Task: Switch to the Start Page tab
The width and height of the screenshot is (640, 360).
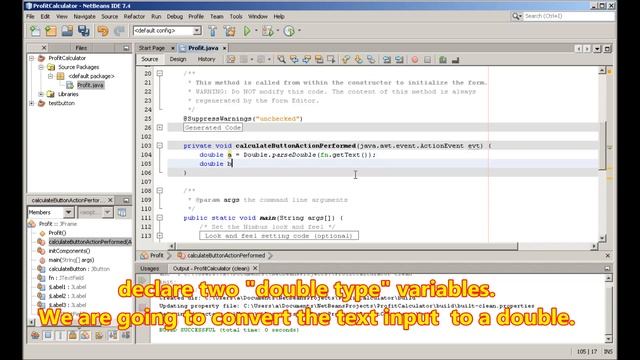Action: (x=152, y=48)
